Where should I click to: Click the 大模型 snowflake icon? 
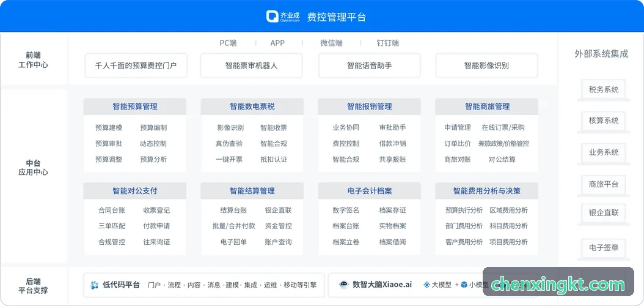pos(426,285)
